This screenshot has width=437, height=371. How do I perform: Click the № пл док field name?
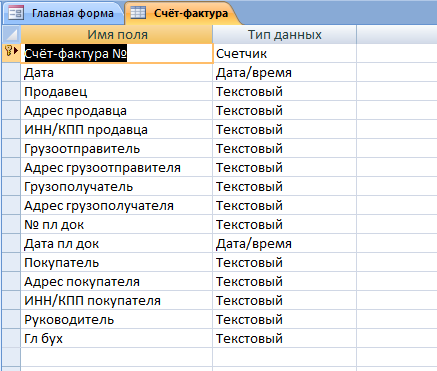tap(117, 224)
